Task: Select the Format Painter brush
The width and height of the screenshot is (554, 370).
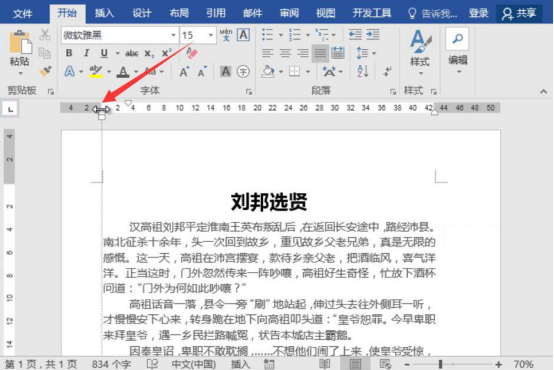Action: (45, 71)
